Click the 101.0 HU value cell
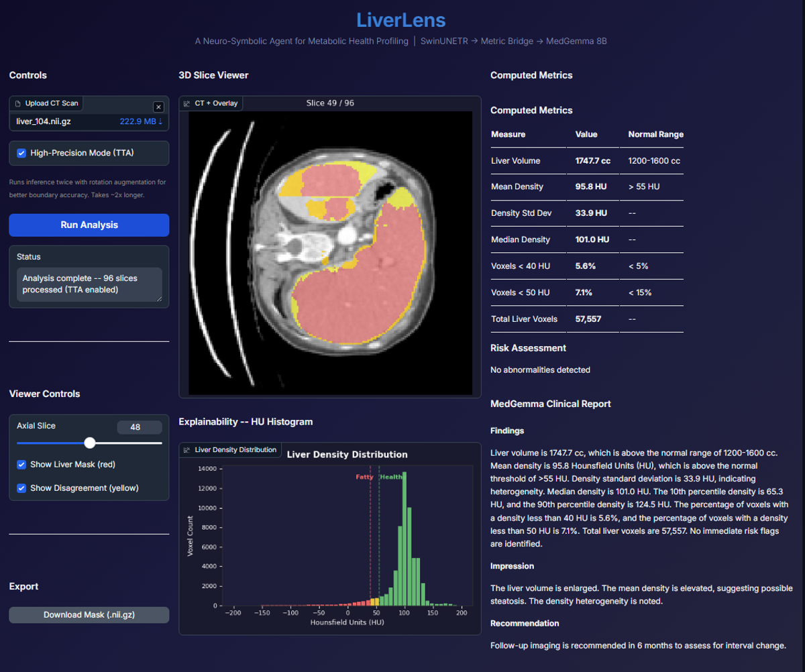 [x=592, y=239]
